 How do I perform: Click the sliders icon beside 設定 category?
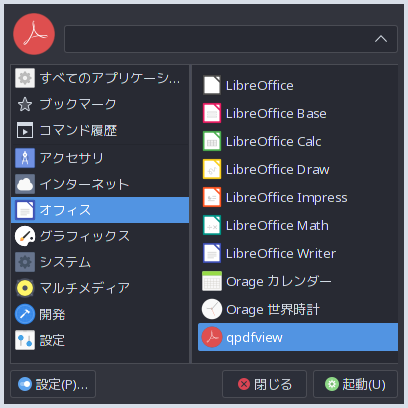(x=25, y=340)
